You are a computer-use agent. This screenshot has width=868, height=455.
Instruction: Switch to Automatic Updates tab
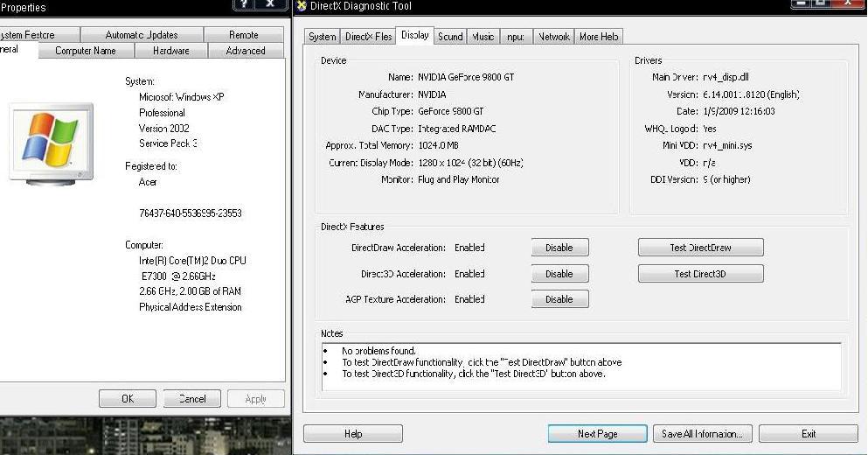(142, 35)
